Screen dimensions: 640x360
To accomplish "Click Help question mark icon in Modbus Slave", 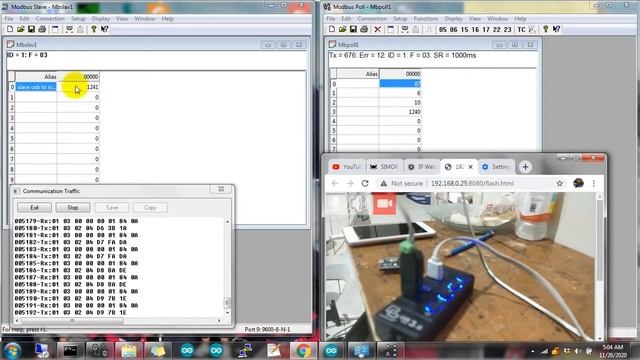I will coord(93,29).
